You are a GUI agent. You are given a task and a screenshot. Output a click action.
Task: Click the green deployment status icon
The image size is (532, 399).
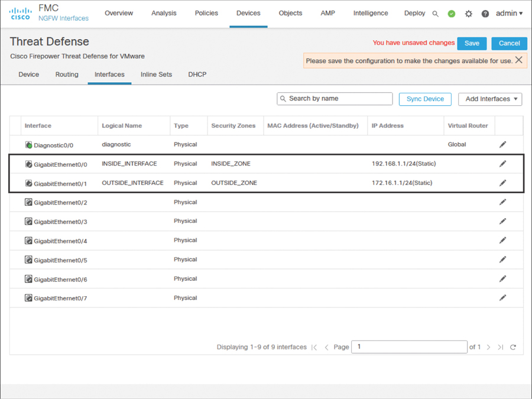pos(452,14)
